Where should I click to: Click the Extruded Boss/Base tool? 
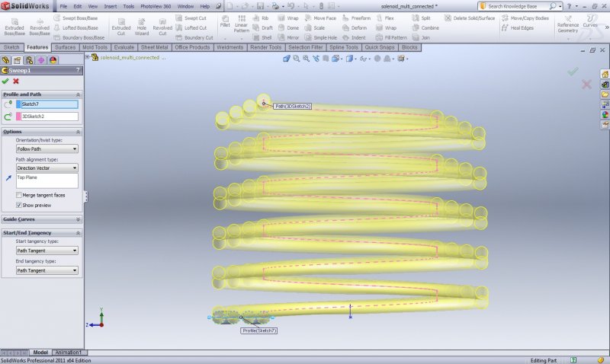[14, 26]
